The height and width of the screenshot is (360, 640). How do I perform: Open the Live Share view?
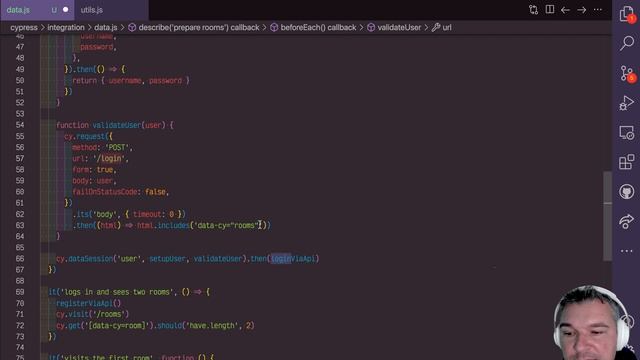[x=627, y=221]
